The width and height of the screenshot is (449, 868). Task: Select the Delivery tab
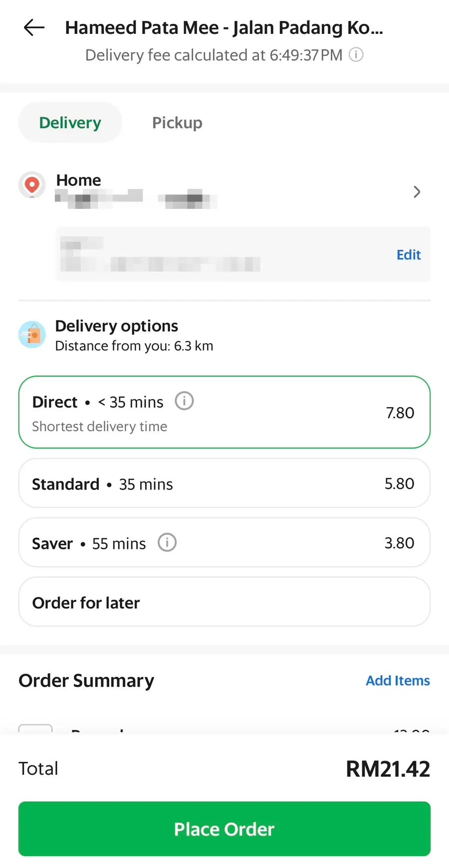coord(70,123)
